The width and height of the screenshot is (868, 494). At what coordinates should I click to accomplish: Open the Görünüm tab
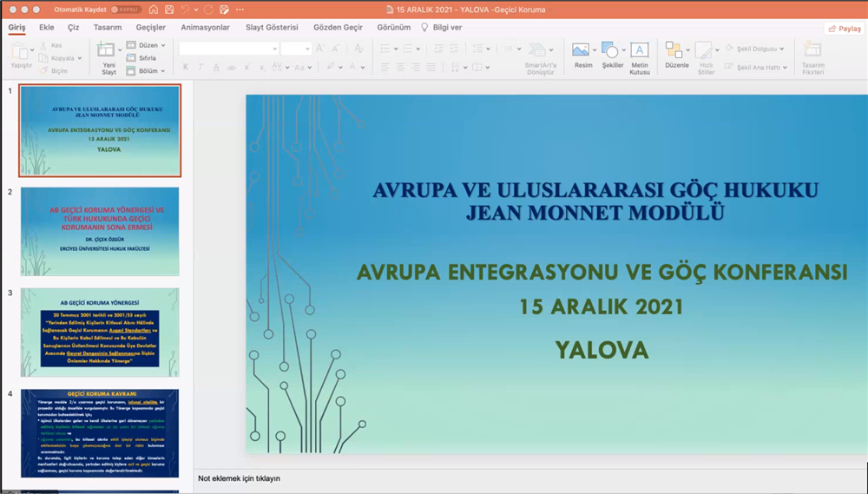(x=393, y=27)
